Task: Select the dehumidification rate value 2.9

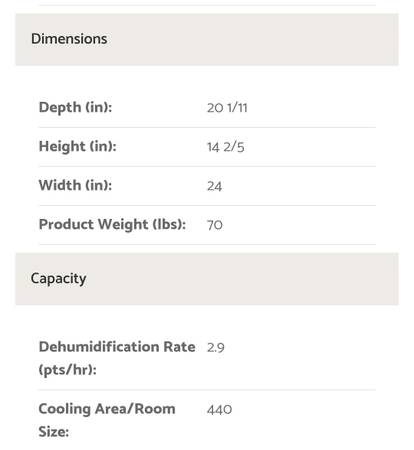Action: coord(216,348)
